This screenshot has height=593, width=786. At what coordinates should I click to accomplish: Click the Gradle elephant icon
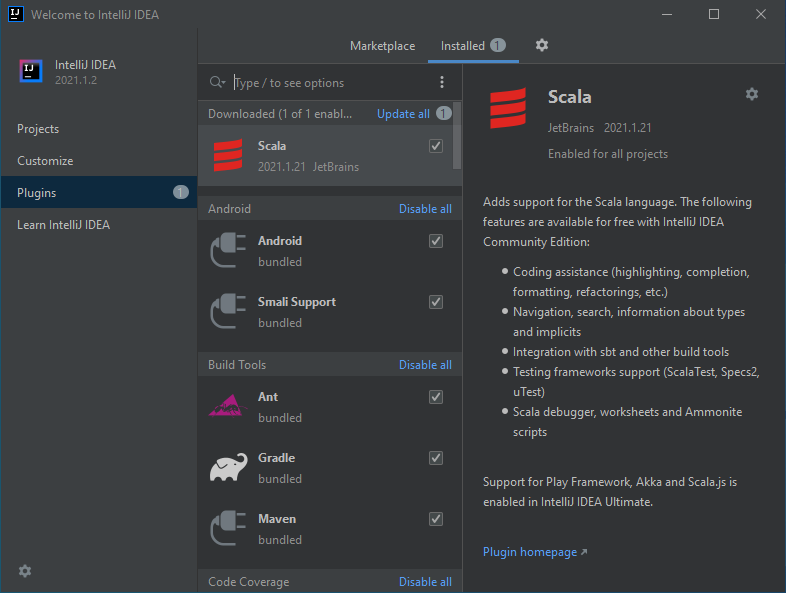[x=228, y=467]
